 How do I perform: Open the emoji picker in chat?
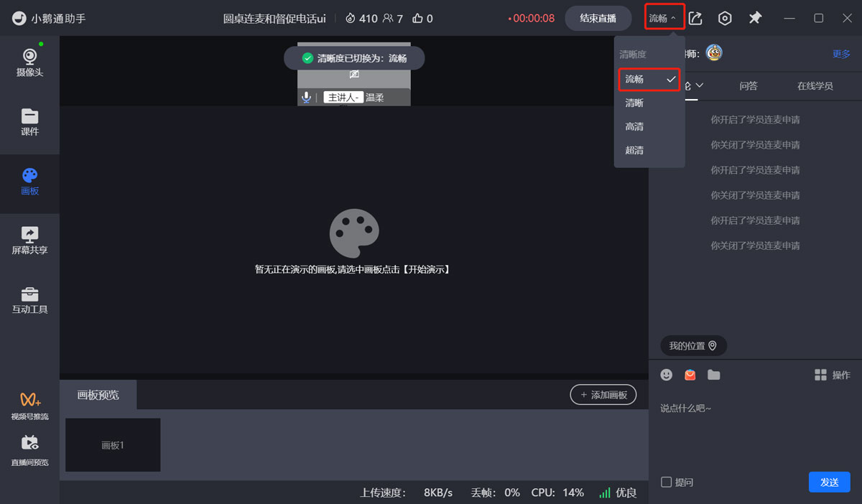click(x=667, y=375)
